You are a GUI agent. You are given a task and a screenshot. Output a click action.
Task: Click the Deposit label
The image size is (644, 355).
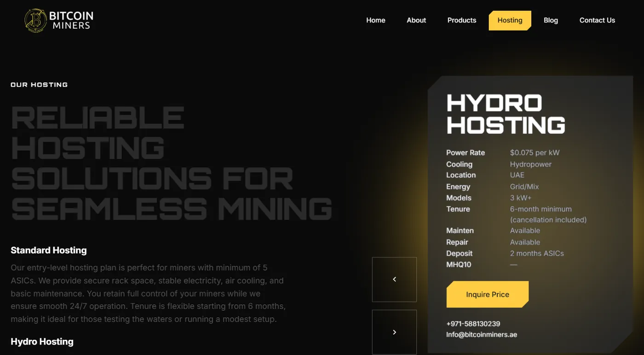tap(459, 253)
